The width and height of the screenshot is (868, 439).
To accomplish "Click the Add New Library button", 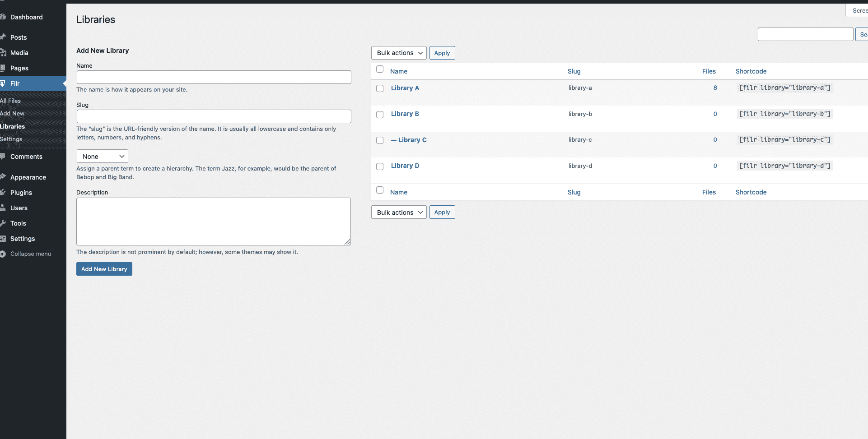I will [104, 269].
